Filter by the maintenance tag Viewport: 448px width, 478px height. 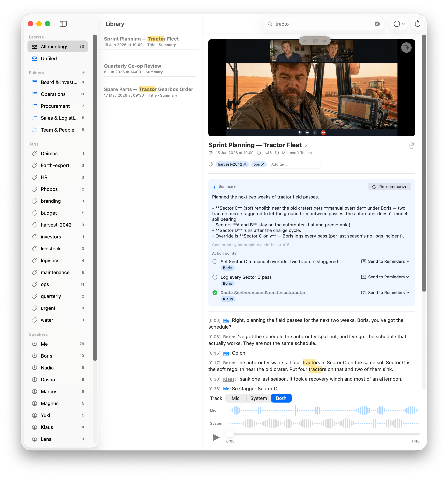(58, 272)
